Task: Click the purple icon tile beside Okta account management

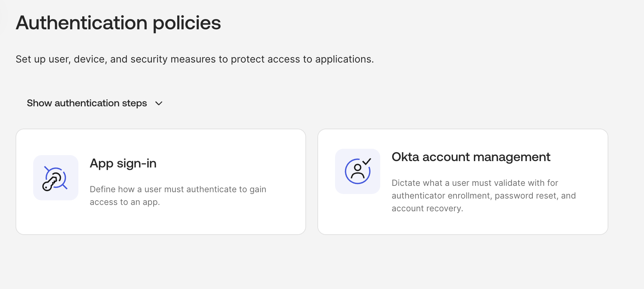Action: (x=357, y=171)
